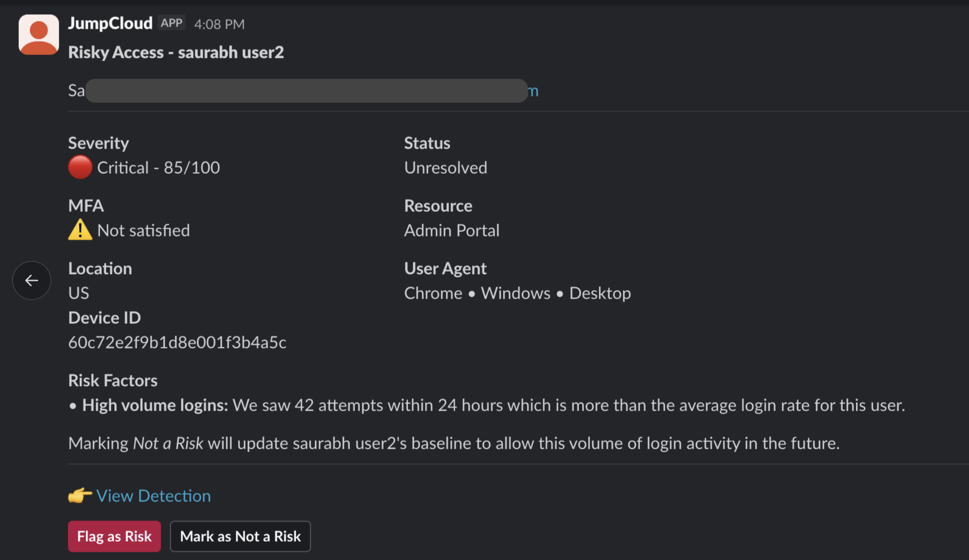Click the 4:08 PM message timestamp
The image size is (969, 560).
point(219,24)
